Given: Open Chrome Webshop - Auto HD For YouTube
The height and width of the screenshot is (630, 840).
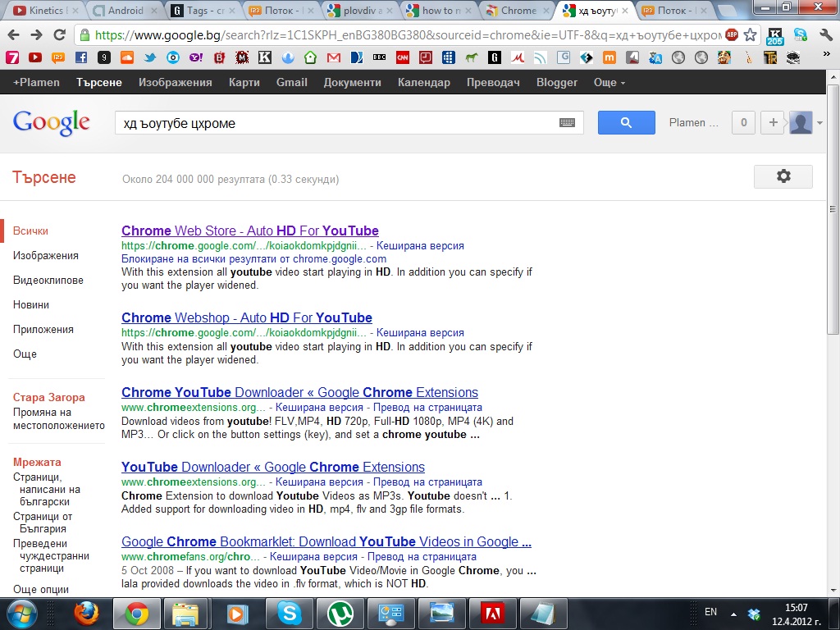Looking at the screenshot, I should [247, 317].
